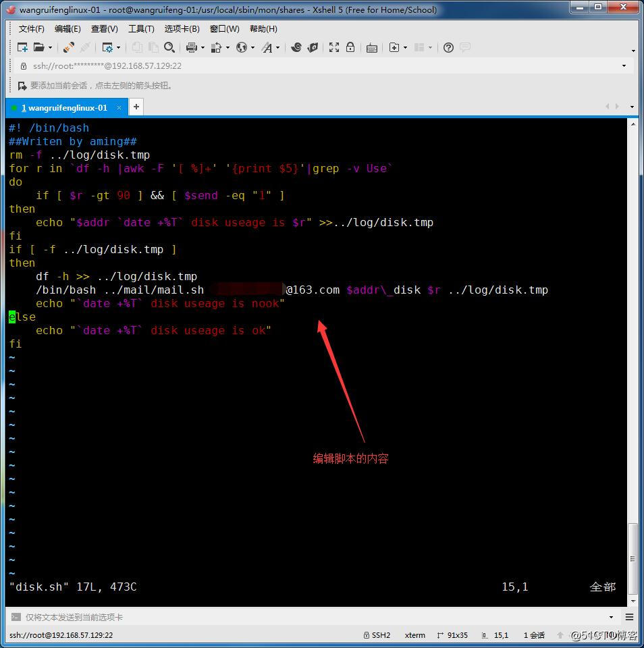Click the reconnect icon in the toolbar
The image size is (644, 648).
pos(69,47)
